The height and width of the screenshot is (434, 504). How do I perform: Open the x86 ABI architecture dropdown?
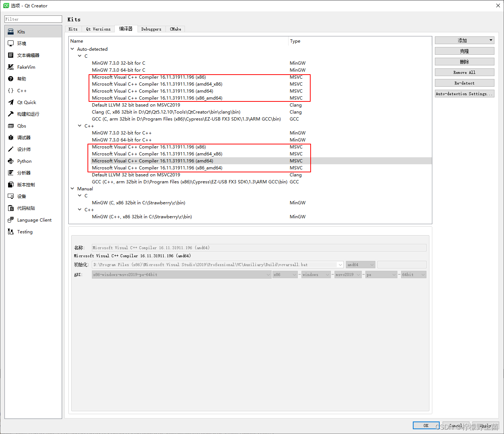pos(285,275)
